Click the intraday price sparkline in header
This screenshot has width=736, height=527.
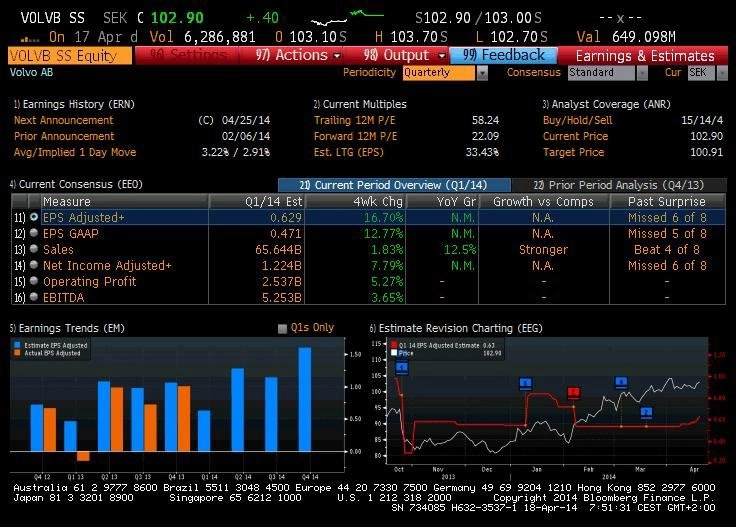click(x=347, y=17)
